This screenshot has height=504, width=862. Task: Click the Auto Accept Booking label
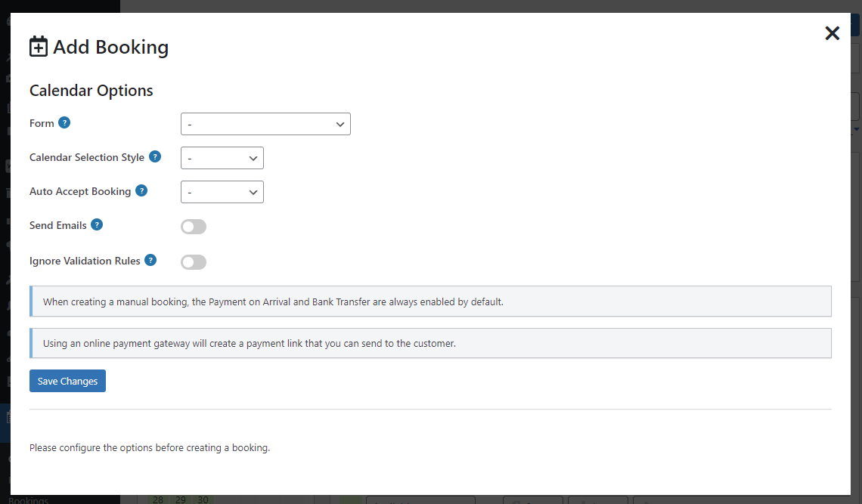80,191
